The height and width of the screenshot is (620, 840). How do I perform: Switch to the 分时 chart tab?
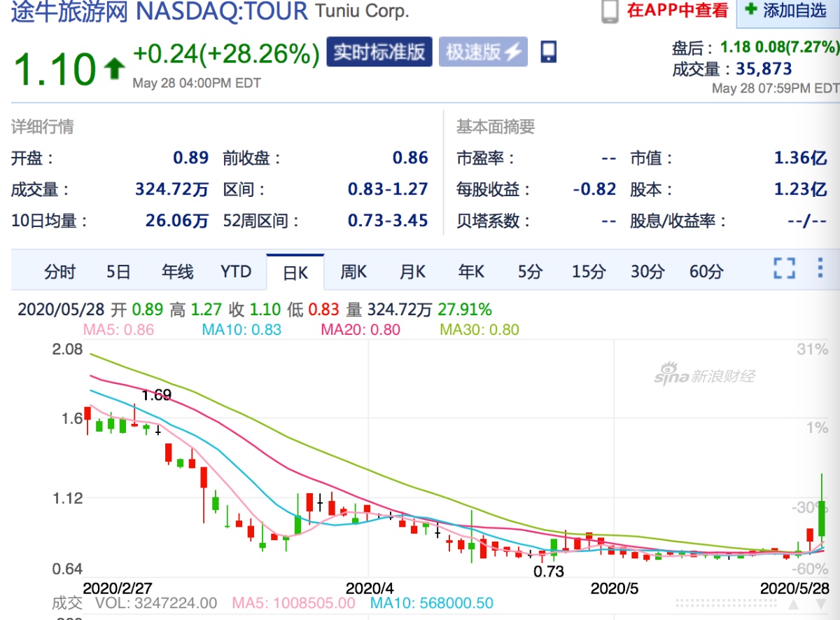pyautogui.click(x=59, y=272)
